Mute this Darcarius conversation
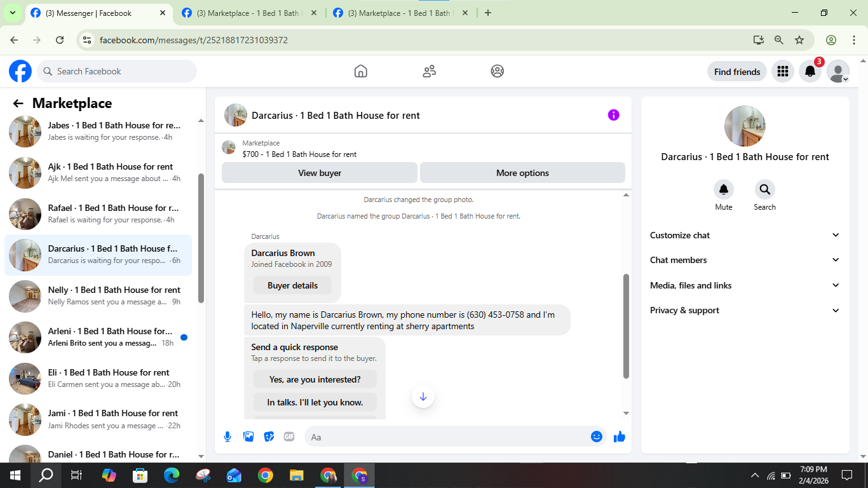Screen dimensions: 868x488 pyautogui.click(x=724, y=189)
